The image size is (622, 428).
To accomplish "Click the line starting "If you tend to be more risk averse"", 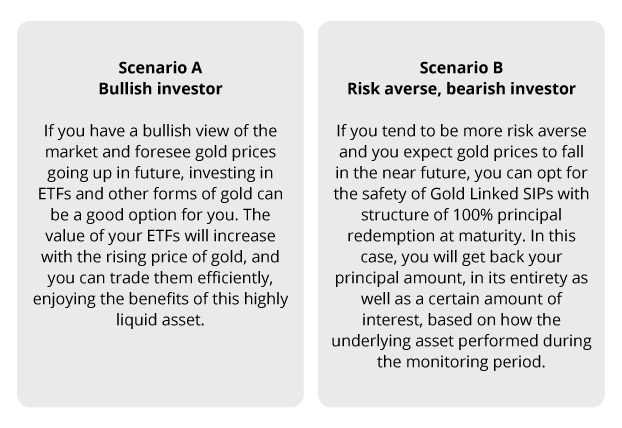I will (462, 132).
